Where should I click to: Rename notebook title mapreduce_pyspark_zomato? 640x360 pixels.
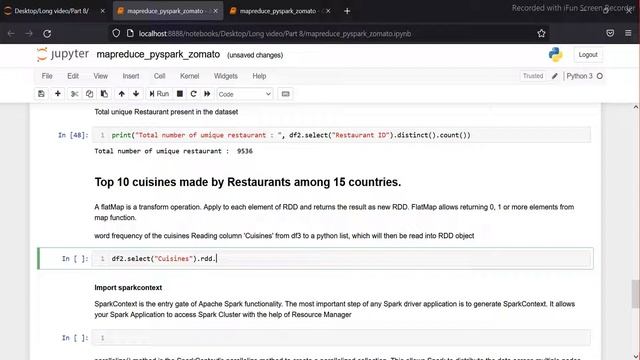coord(158,54)
